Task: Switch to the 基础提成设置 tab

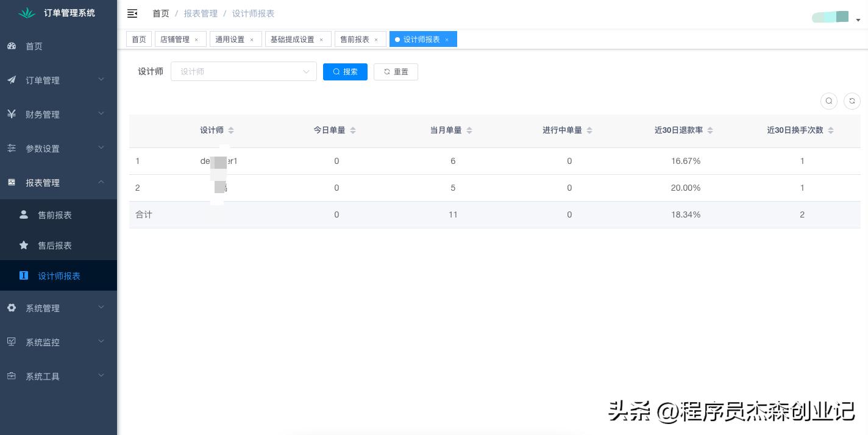Action: 293,39
